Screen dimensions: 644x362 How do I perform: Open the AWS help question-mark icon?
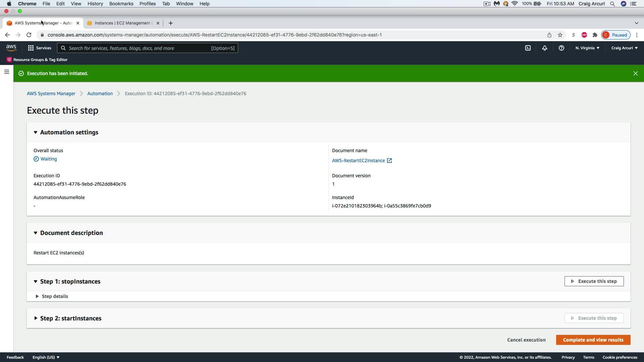pyautogui.click(x=561, y=48)
